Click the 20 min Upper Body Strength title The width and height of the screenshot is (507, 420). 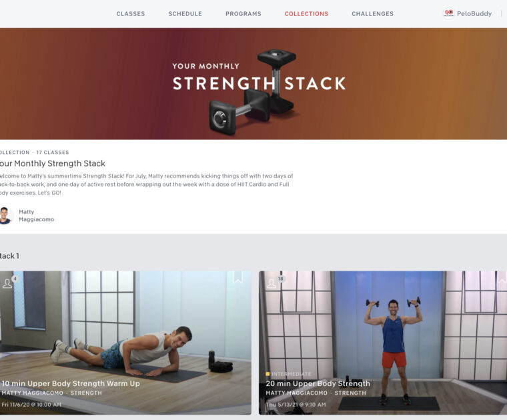(x=318, y=383)
